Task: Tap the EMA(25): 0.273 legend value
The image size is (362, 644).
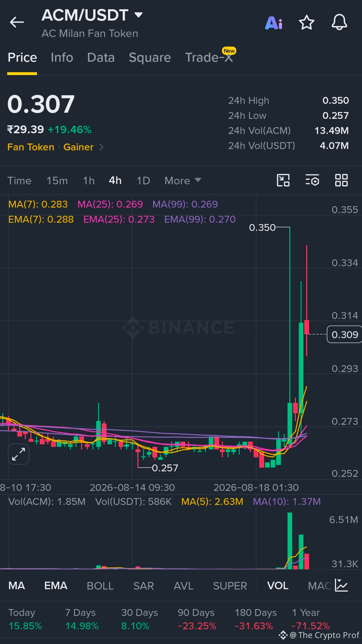Action: [119, 219]
